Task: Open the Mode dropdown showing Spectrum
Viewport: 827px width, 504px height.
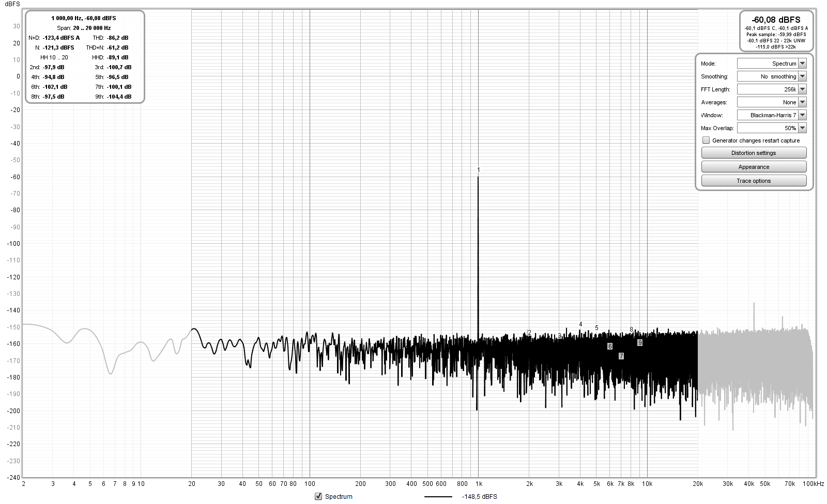Action: pos(771,64)
